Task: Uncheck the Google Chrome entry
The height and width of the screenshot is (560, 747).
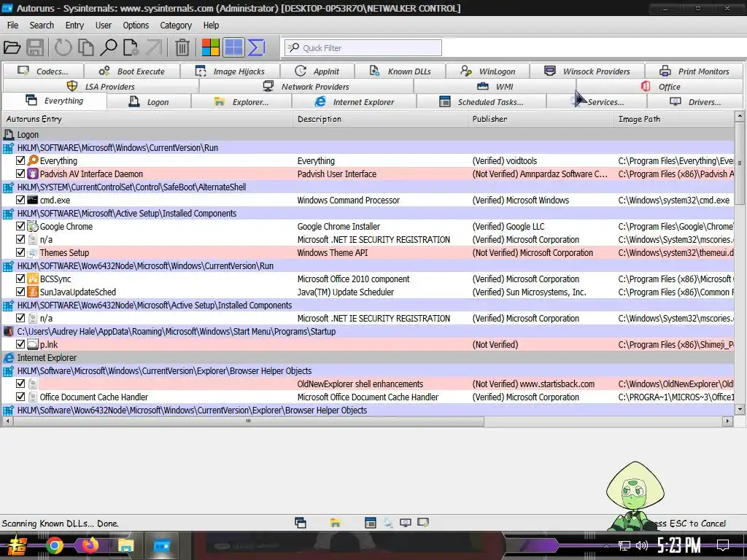Action: point(20,226)
